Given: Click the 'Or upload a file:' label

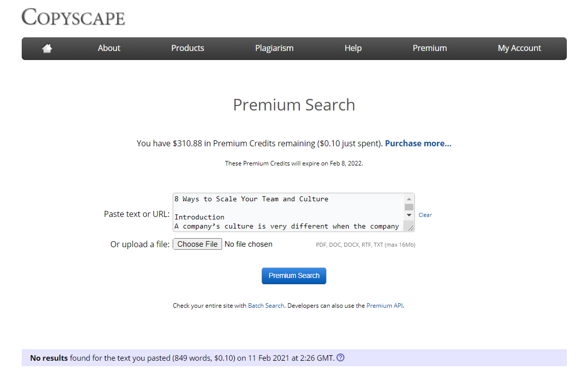Looking at the screenshot, I should 140,244.
